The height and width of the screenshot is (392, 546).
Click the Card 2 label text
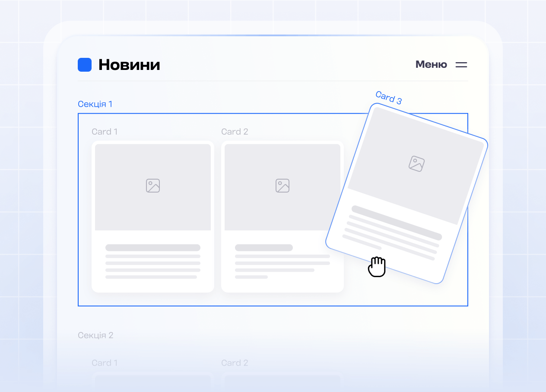pyautogui.click(x=235, y=131)
